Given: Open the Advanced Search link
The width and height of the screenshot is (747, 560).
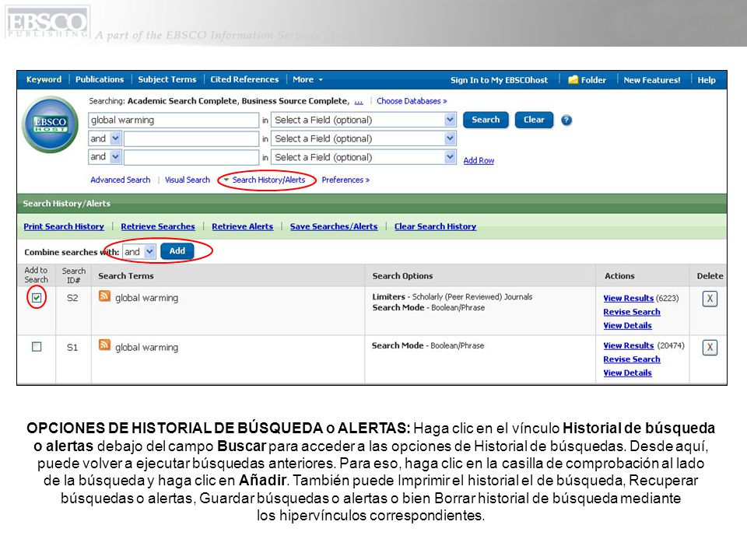Looking at the screenshot, I should pyautogui.click(x=121, y=180).
